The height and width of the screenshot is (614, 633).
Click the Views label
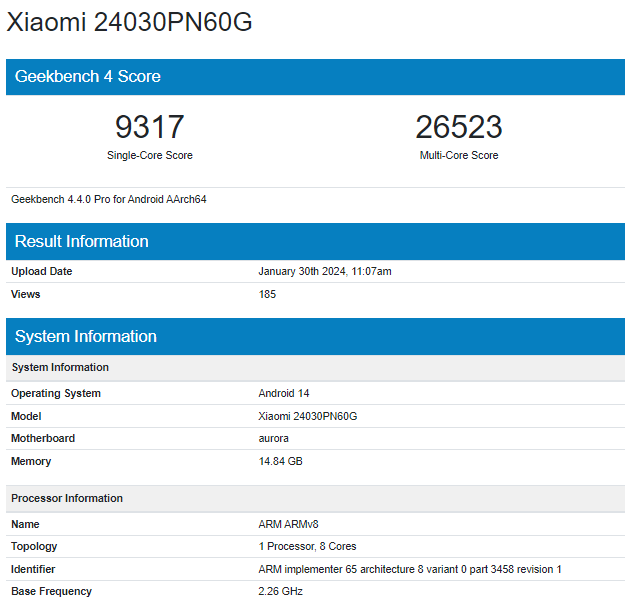click(x=25, y=294)
